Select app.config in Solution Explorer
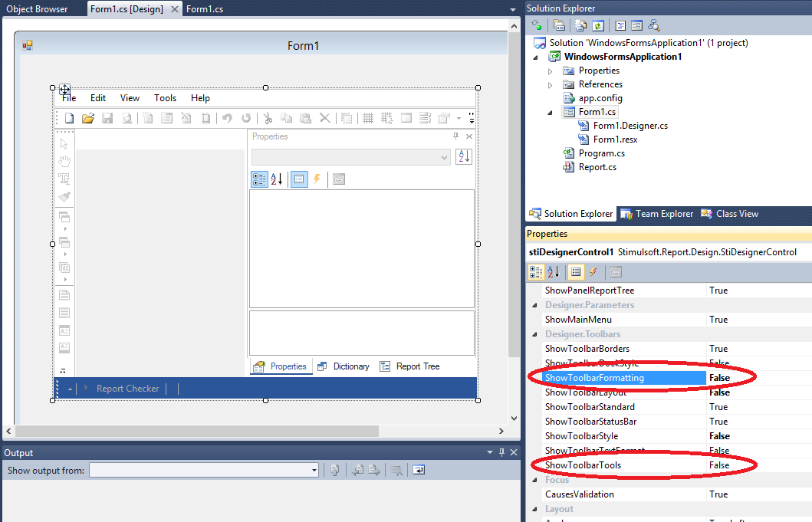Screen dimensions: 812x522 click(600, 98)
